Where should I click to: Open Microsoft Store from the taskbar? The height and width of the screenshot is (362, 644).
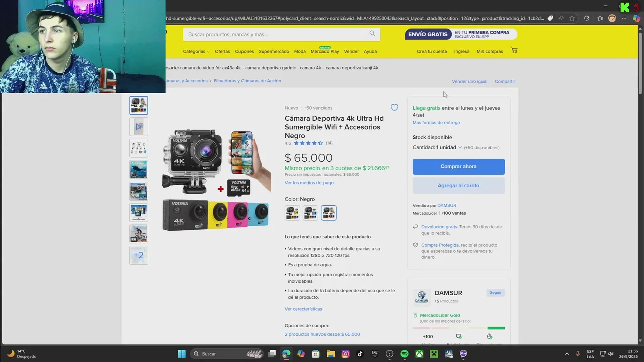click(316, 354)
